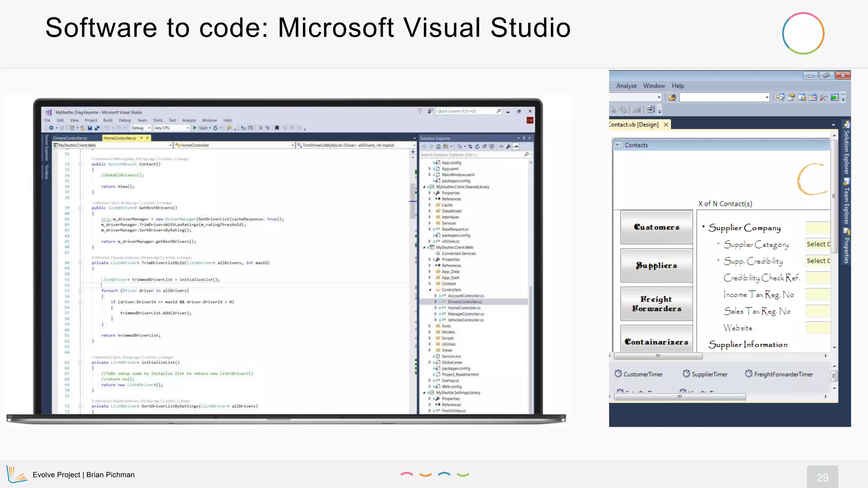Open the MyShuttle.Client.Web project scope dropdown
Screen dimensions: 868x488
(112, 145)
